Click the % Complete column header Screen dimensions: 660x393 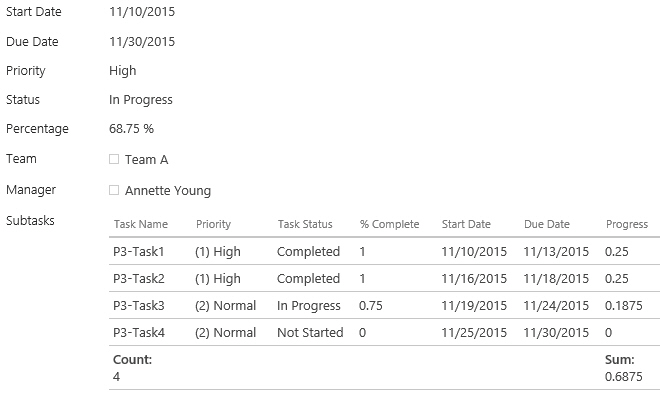(389, 224)
